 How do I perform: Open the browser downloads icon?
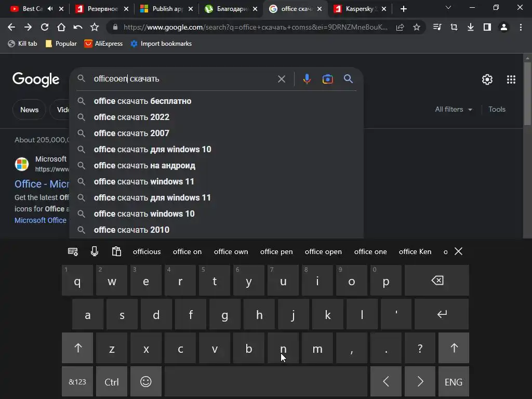tap(471, 27)
